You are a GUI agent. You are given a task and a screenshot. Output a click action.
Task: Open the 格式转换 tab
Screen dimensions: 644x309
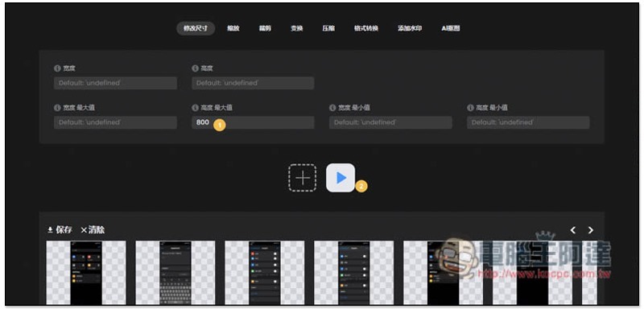click(366, 29)
